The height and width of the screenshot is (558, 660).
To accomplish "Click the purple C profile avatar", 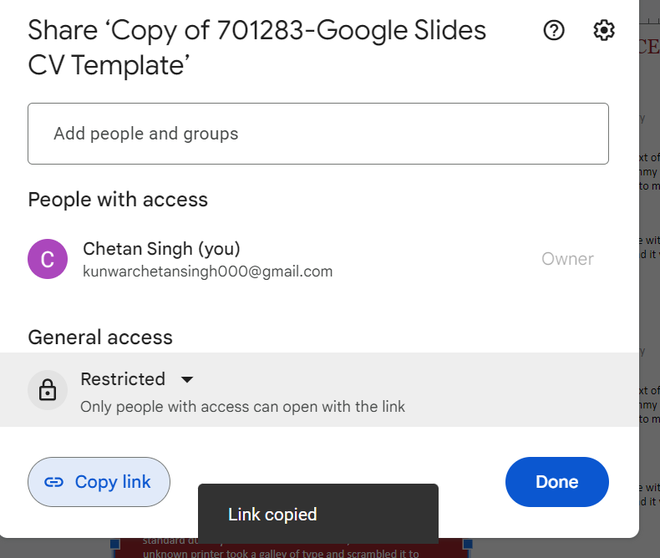I will 47,259.
